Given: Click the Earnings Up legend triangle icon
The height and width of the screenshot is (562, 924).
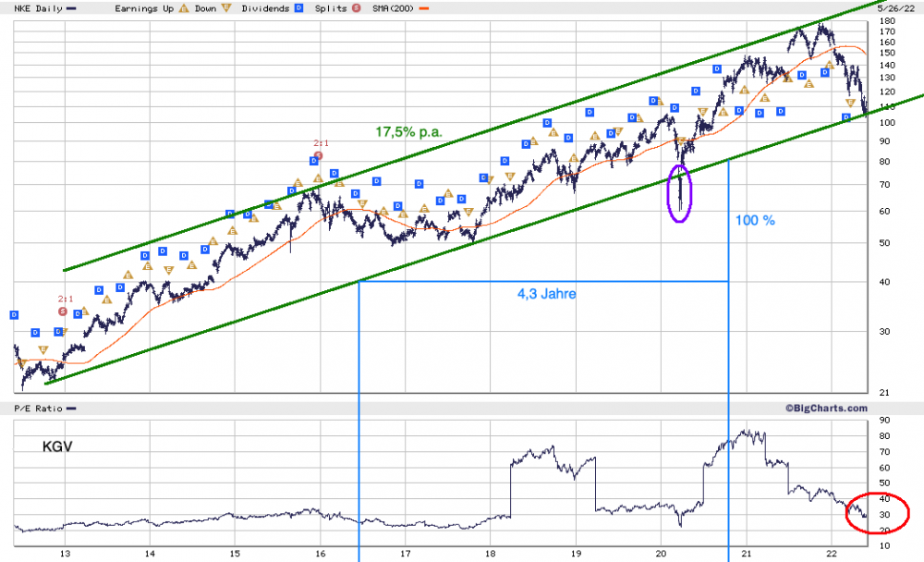Looking at the screenshot, I should click(184, 8).
